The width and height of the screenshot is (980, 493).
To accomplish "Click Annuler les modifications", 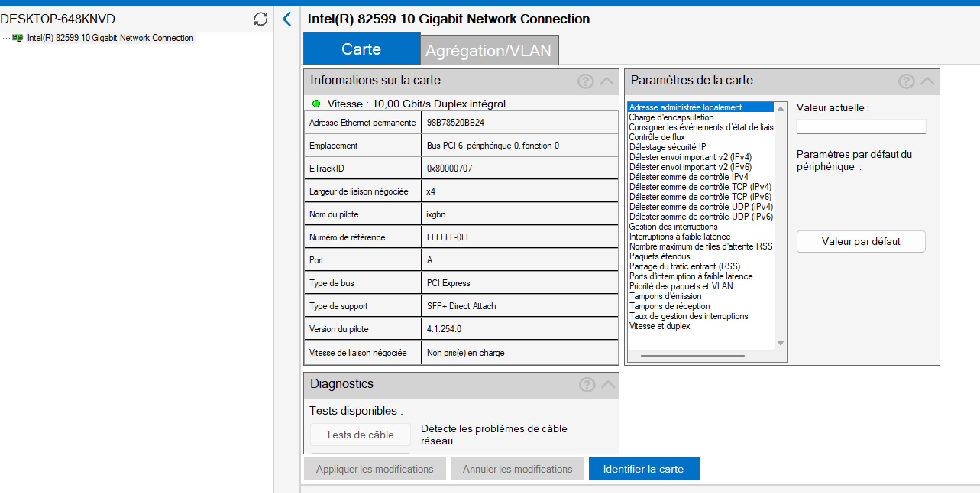I will (517, 469).
